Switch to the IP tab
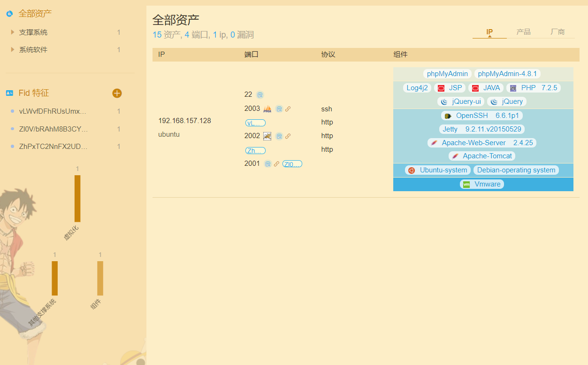588x365 pixels. pos(489,32)
